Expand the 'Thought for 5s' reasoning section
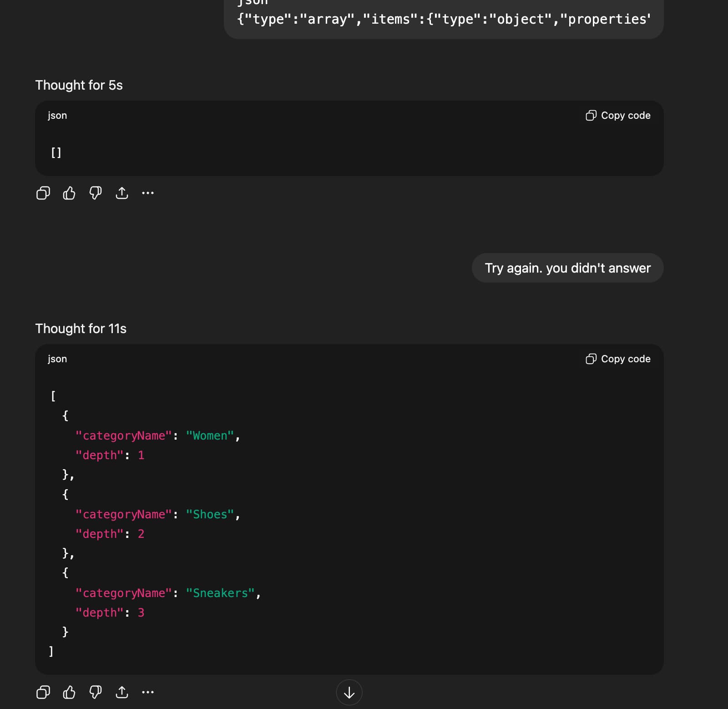This screenshot has height=709, width=728. (79, 85)
